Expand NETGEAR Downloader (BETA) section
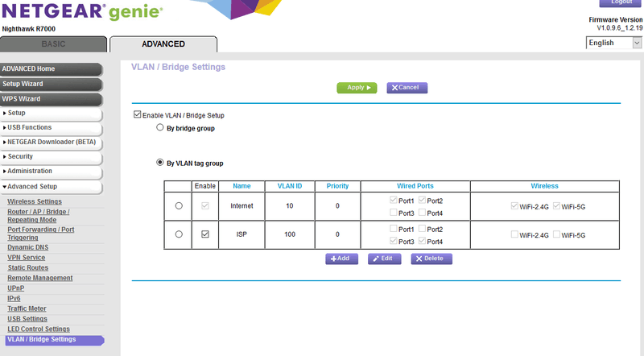This screenshot has height=356, width=644. (x=51, y=142)
